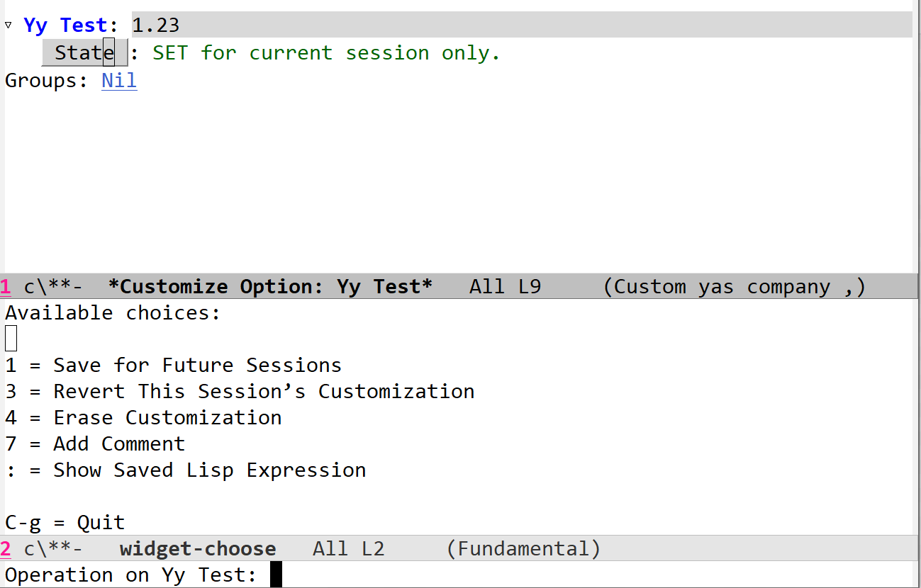This screenshot has height=588, width=921.
Task: Select Revert This Session's Customization
Action: [264, 392]
